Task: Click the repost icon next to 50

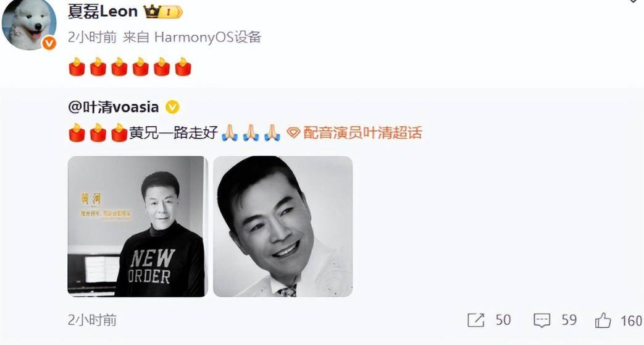Action: (475, 320)
